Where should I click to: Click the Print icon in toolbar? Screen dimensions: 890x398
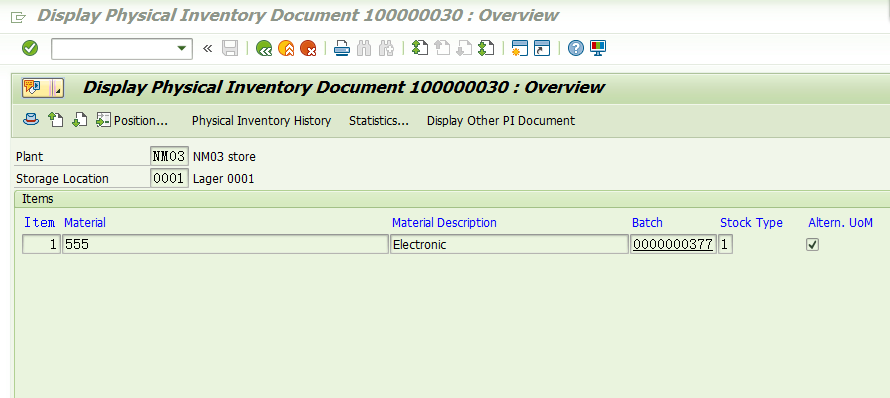click(x=342, y=49)
